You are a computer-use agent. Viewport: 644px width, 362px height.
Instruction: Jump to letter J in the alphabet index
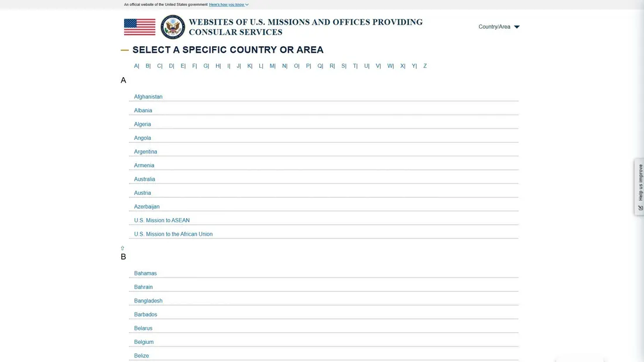[x=239, y=65]
